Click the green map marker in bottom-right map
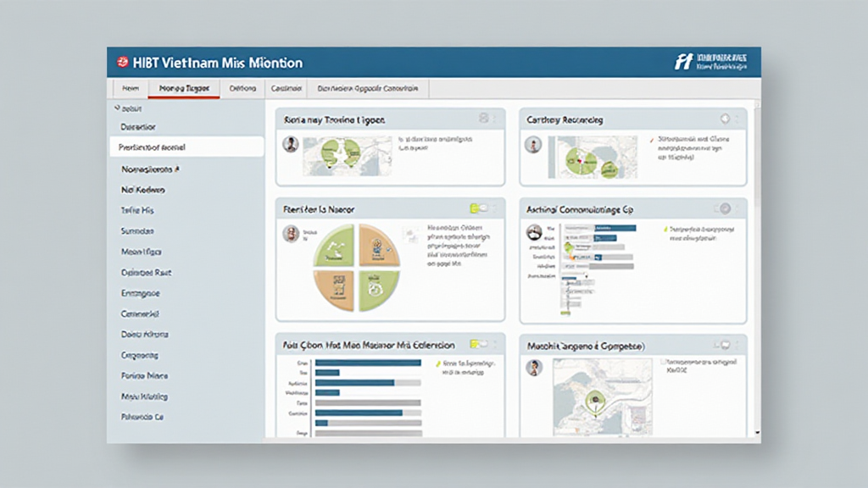The height and width of the screenshot is (488, 868). [x=597, y=396]
